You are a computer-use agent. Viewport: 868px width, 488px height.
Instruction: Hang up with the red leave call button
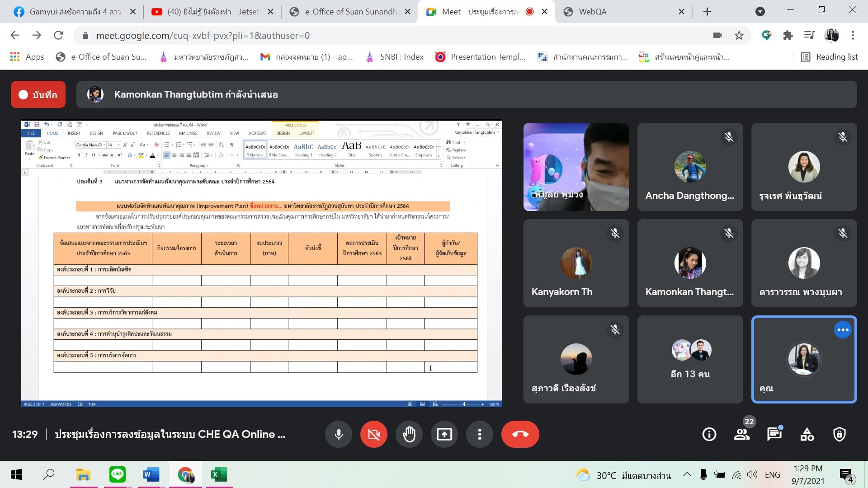click(520, 434)
